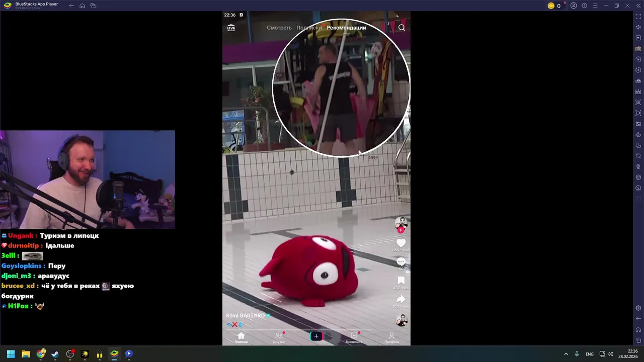Image resolution: width=644 pixels, height=362 pixels.
Task: Adjust volume in BlueStacks sidebar
Action: (x=638, y=27)
